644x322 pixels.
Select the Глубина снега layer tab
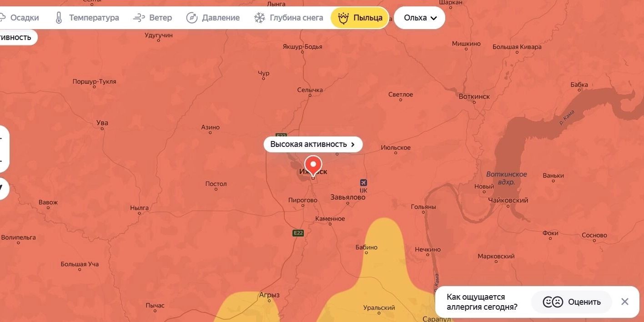(289, 18)
